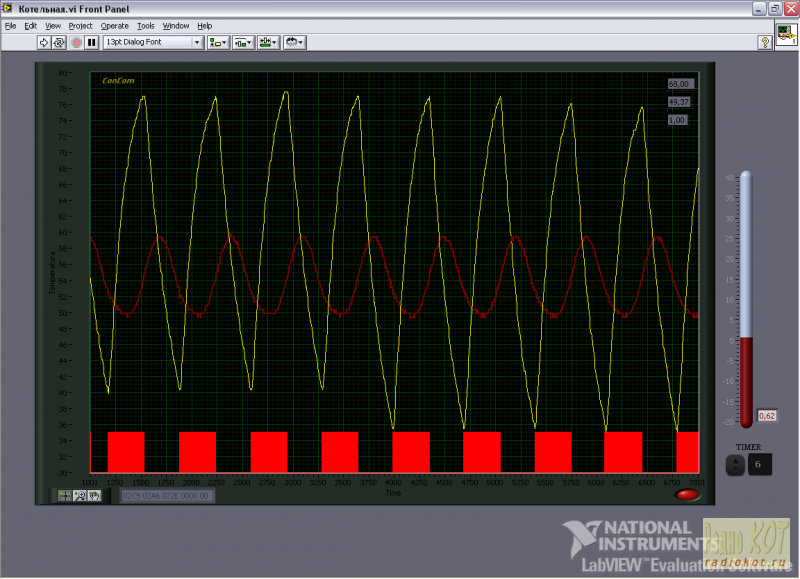Open the Tools menu
This screenshot has height=579, width=800.
click(145, 26)
